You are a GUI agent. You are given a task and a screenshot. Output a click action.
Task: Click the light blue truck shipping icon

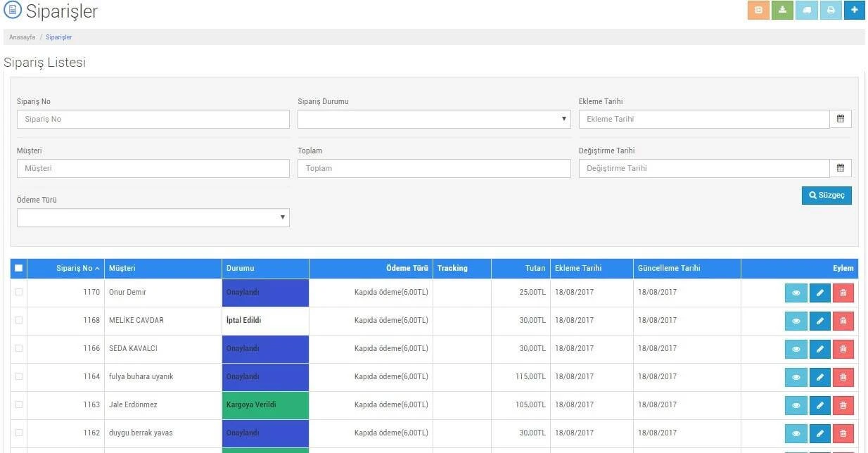[x=807, y=11]
